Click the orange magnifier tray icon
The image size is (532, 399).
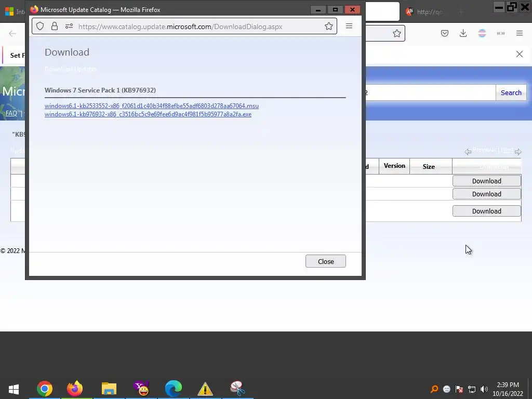click(x=434, y=389)
